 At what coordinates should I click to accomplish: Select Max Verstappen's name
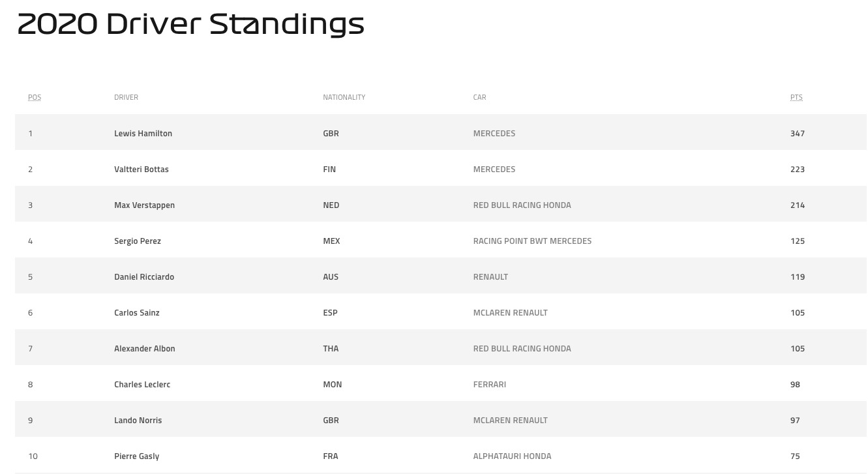[144, 205]
